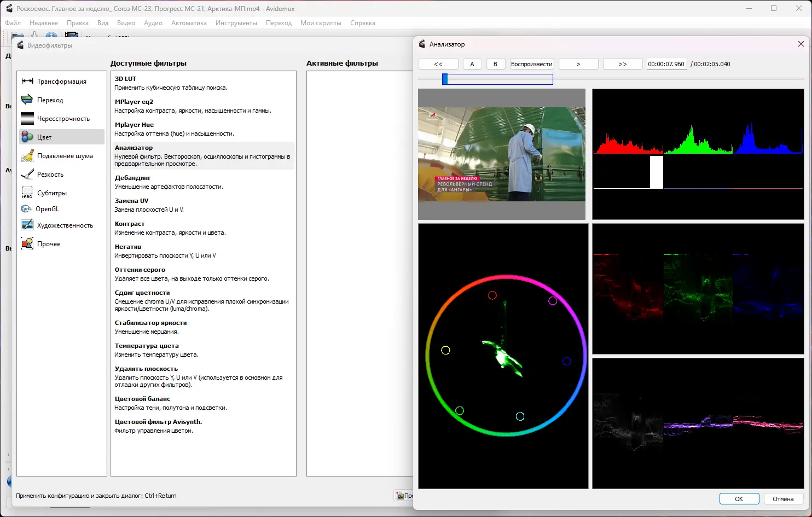Set marker A in the analyzer
812x517 pixels.
pyautogui.click(x=472, y=64)
